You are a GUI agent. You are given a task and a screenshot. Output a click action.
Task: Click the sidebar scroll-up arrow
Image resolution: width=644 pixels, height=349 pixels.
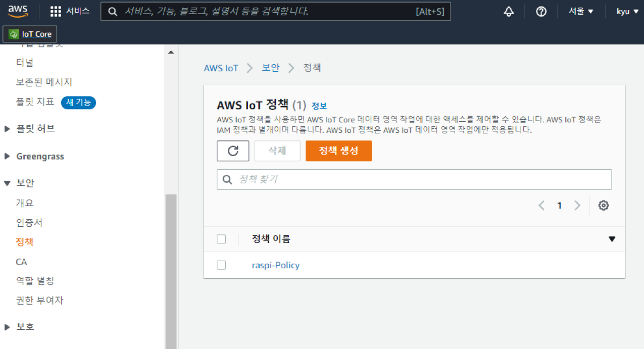coord(171,52)
